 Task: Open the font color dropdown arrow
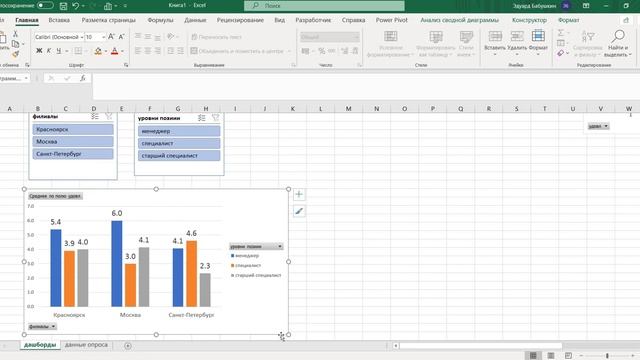point(122,51)
